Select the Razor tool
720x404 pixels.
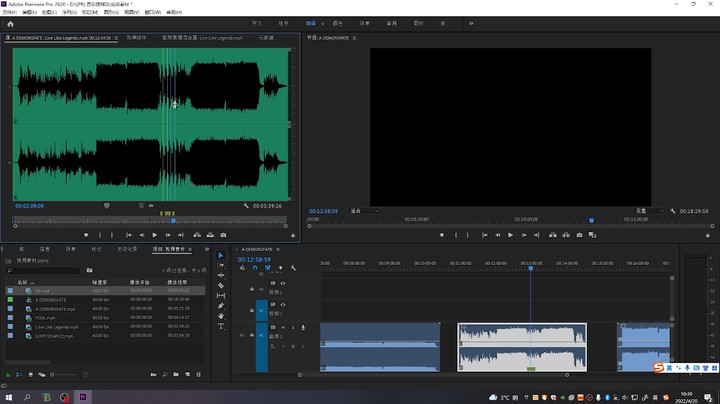point(221,286)
